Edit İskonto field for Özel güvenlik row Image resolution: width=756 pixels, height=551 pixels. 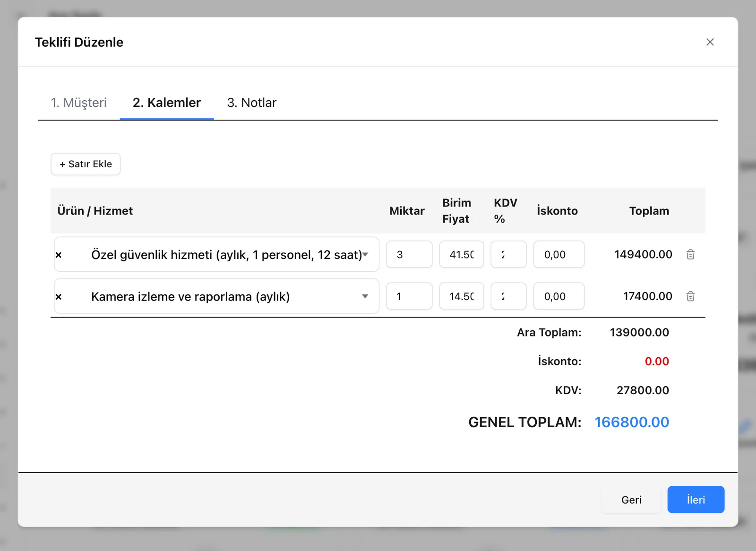[559, 254]
